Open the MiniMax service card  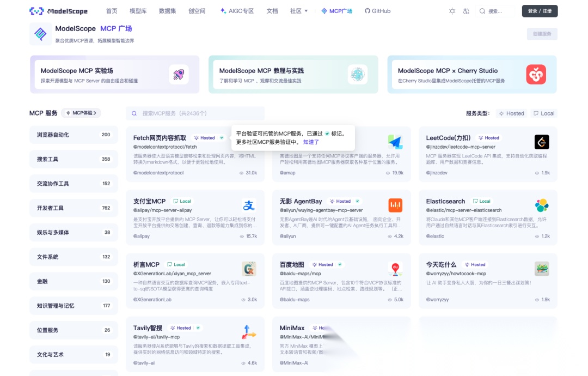coord(341,344)
